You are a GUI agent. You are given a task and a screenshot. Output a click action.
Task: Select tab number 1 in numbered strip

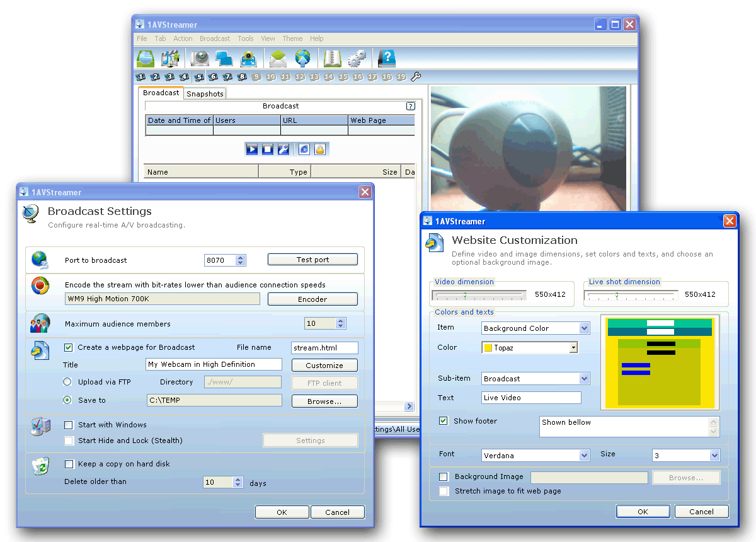140,77
